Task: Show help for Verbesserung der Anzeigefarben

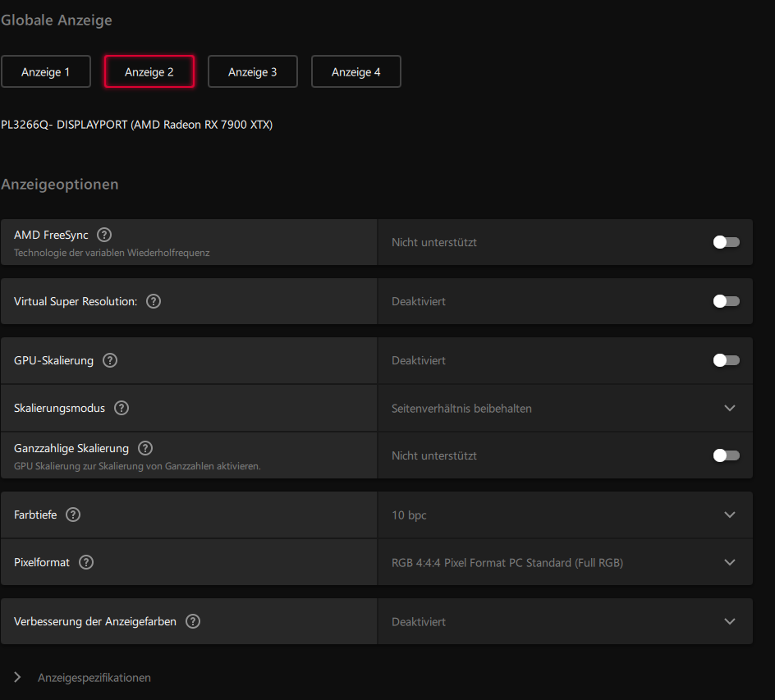Action: pos(193,621)
